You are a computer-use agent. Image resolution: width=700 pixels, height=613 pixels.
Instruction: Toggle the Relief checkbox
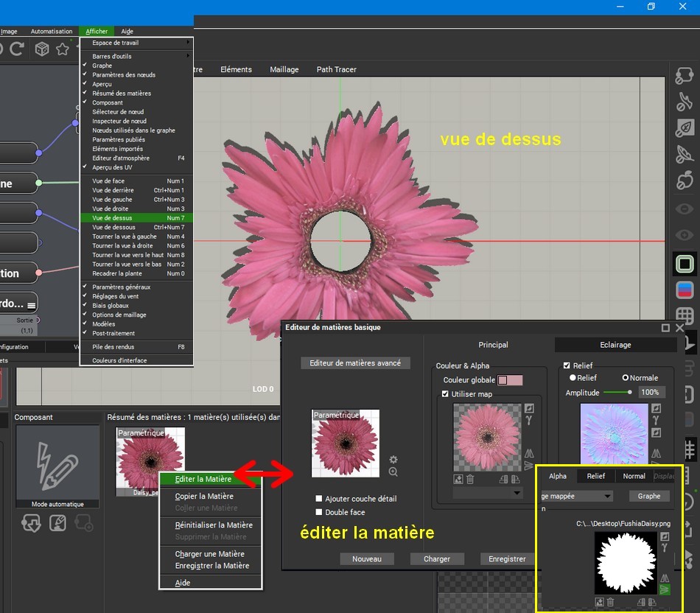click(567, 365)
